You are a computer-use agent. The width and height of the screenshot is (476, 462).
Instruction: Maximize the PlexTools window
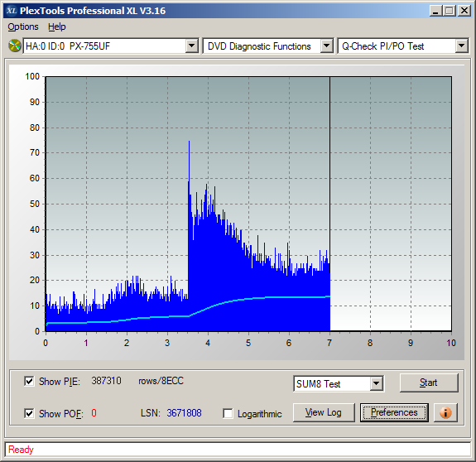point(450,11)
